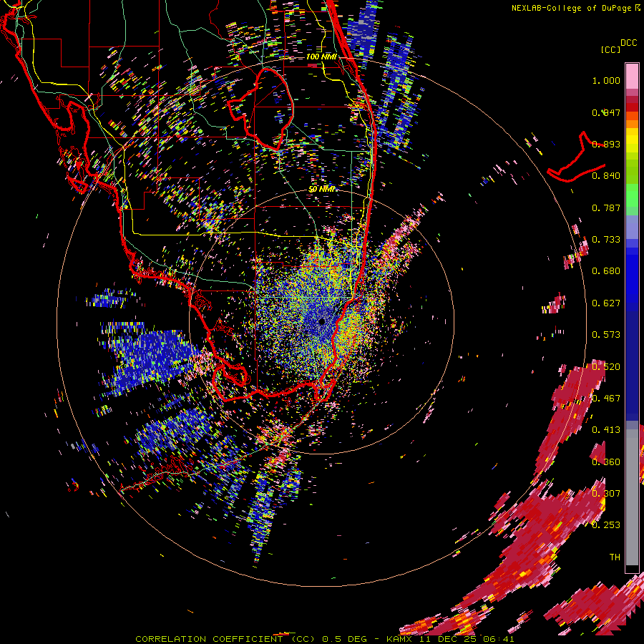Click the 0.840 legend value
Viewport: 644px width, 644px height.
click(x=606, y=176)
